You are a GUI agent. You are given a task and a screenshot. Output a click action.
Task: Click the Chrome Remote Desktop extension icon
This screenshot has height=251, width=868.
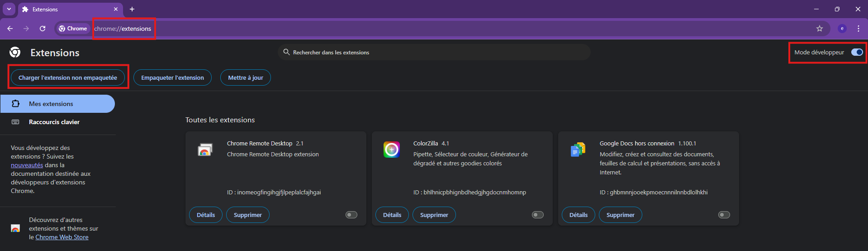tap(205, 150)
